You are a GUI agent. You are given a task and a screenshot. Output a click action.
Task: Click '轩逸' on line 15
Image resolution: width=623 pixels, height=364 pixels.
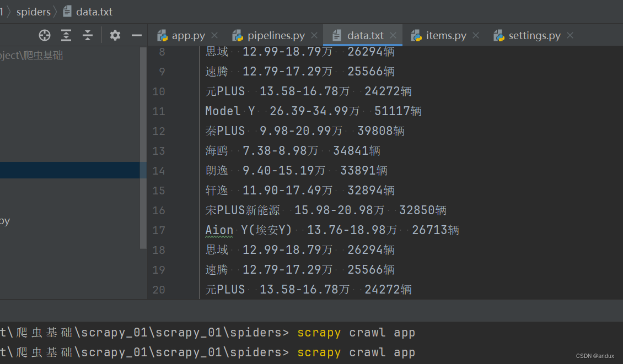click(x=217, y=191)
